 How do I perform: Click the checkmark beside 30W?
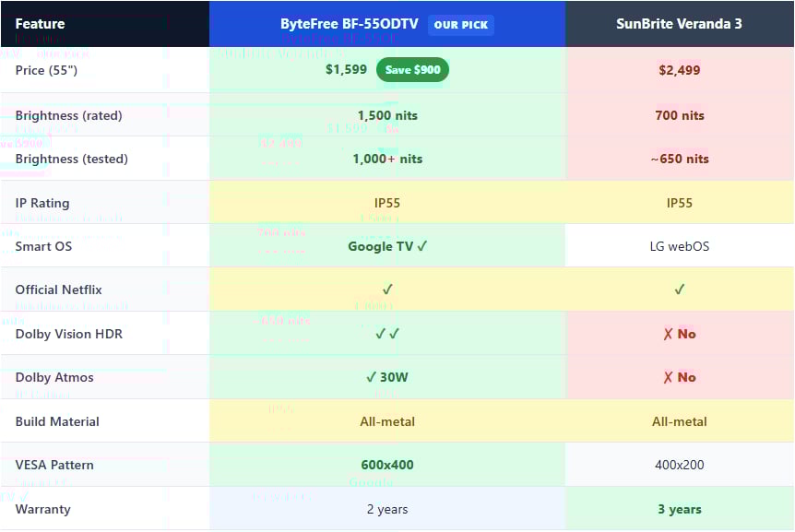tap(371, 377)
